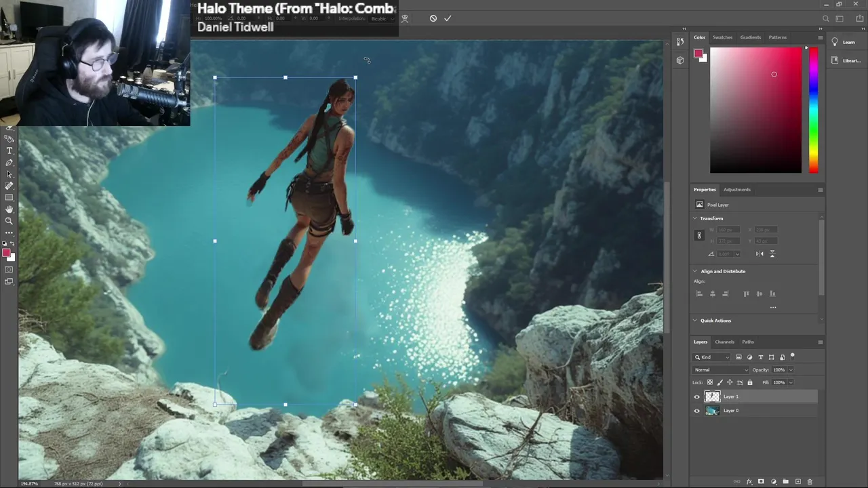The image size is (868, 488).
Task: Toggle filter for adjustment layers
Action: pyautogui.click(x=749, y=357)
